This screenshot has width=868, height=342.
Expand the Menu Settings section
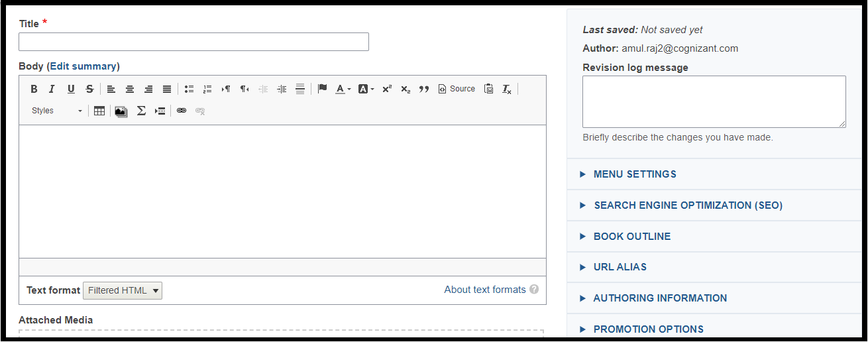click(x=635, y=174)
